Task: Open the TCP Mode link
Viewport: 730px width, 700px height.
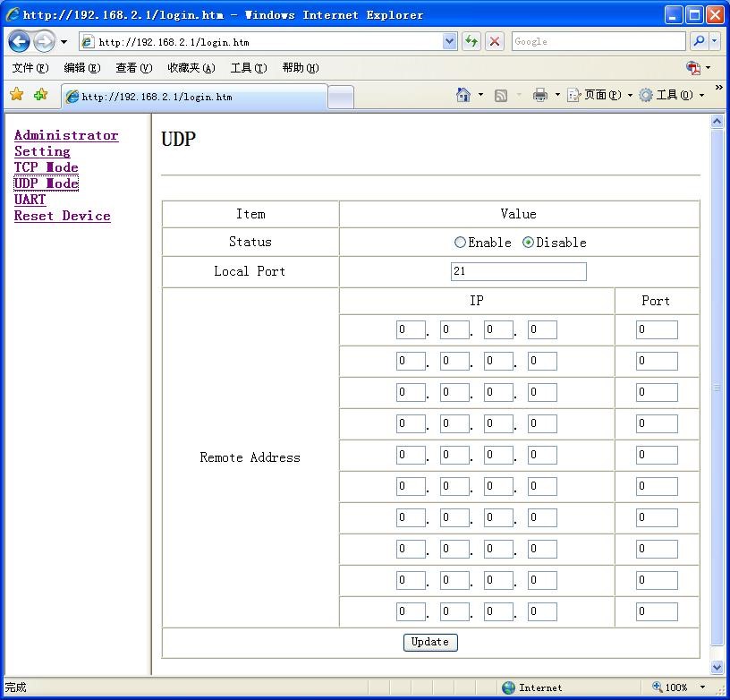Action: point(47,167)
